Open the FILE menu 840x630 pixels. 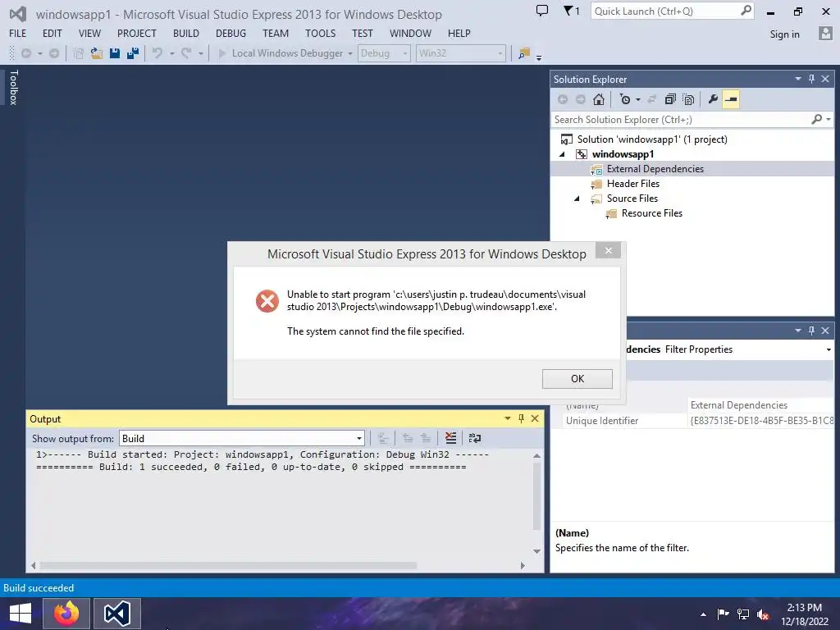tap(18, 33)
